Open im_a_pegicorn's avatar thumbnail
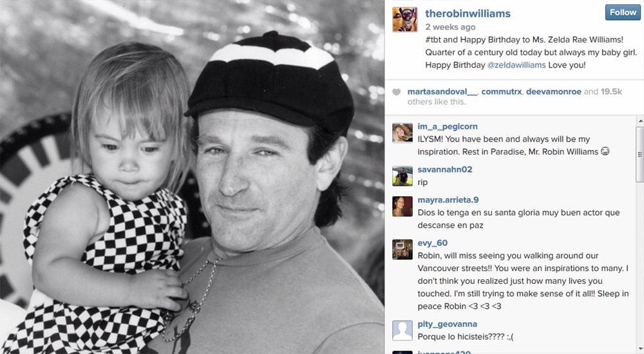 (x=402, y=133)
